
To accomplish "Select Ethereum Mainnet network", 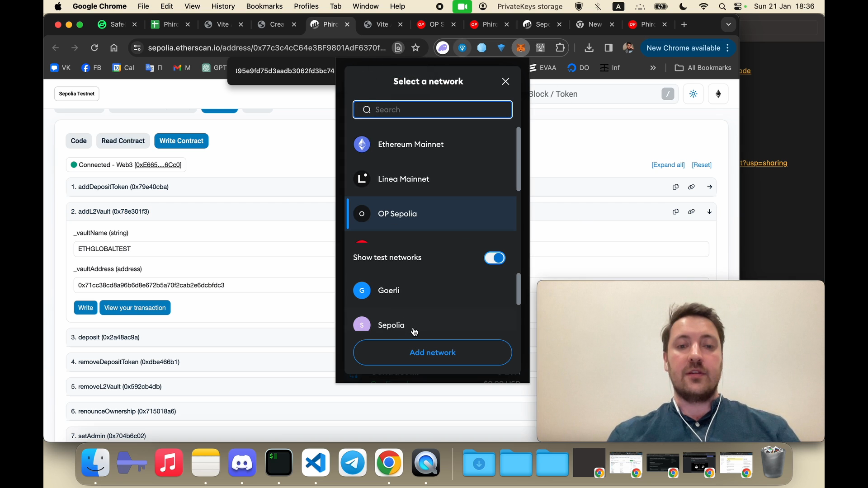I will coord(432,144).
